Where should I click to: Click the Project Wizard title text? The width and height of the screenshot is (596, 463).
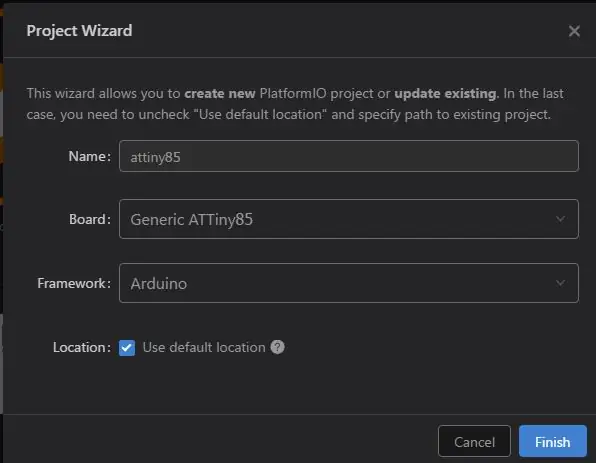pyautogui.click(x=79, y=31)
